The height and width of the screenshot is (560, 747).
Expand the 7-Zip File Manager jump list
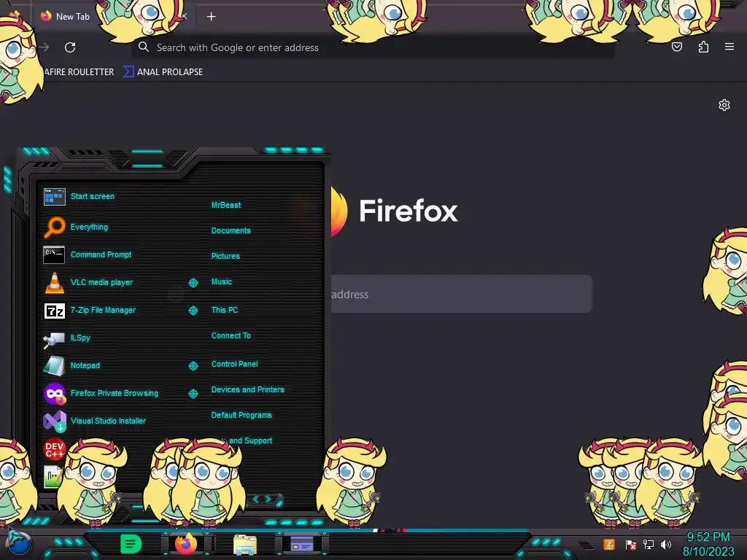coord(193,311)
